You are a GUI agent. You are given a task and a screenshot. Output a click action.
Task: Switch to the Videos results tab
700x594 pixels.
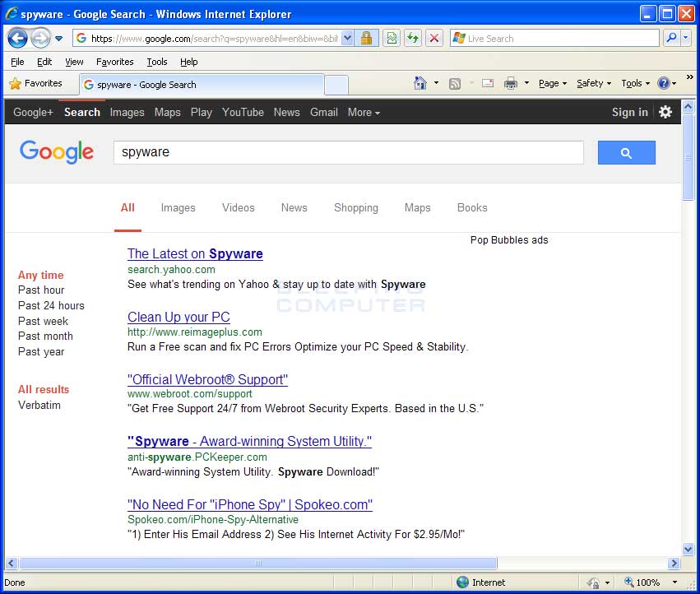239,207
